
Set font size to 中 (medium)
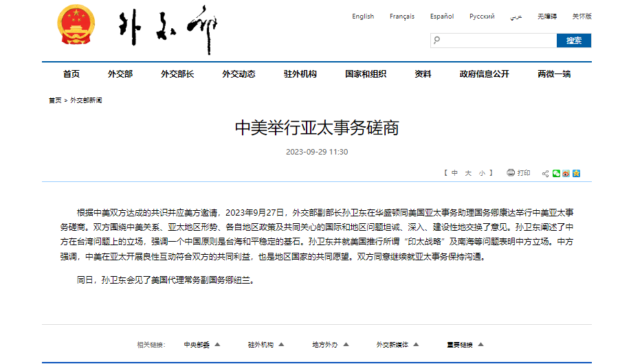(455, 173)
